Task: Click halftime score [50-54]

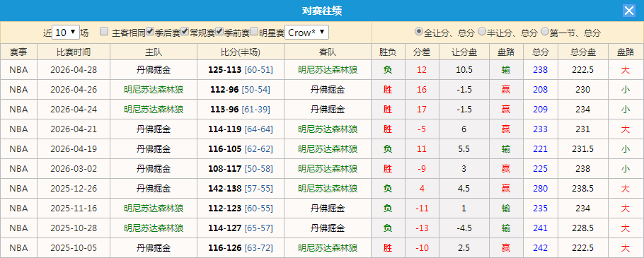Action: (x=256, y=90)
